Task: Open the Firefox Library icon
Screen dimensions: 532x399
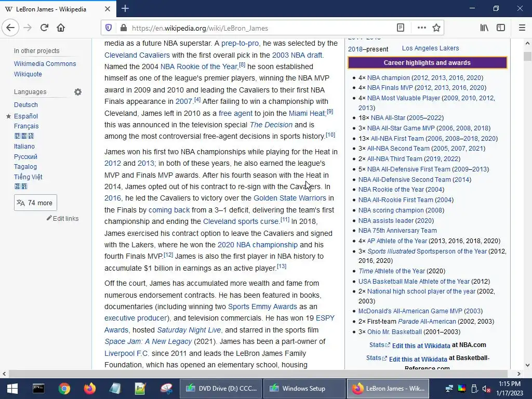Action: coord(484,28)
